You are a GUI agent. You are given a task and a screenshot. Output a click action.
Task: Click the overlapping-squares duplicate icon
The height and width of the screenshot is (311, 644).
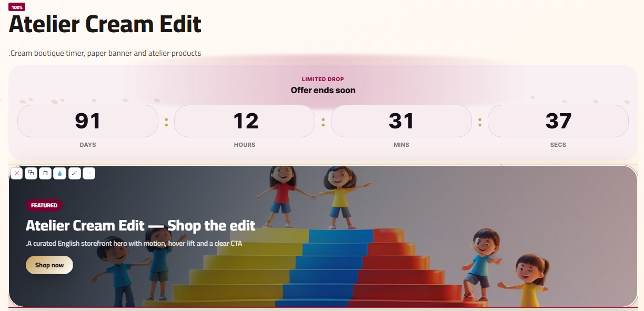coord(31,173)
